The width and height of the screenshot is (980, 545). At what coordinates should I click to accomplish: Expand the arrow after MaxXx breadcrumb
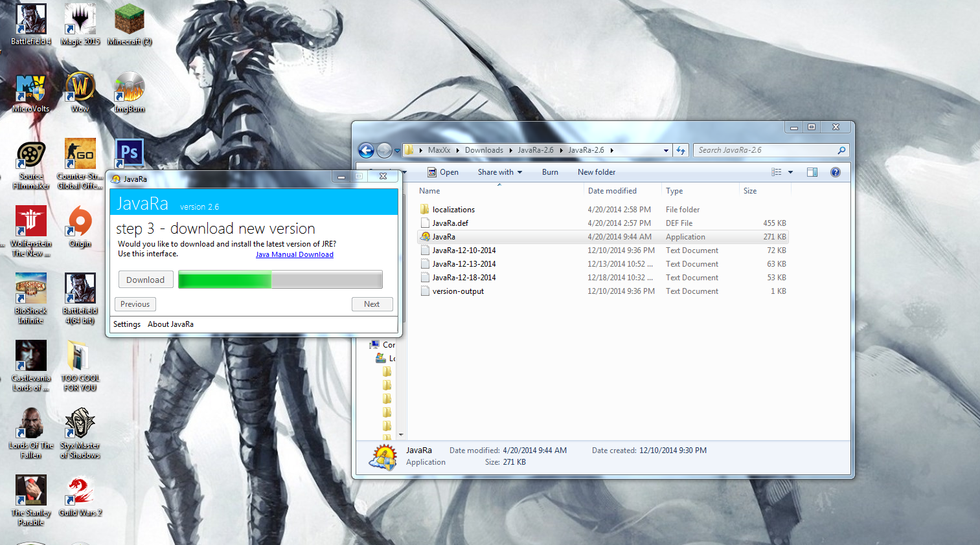[458, 150]
